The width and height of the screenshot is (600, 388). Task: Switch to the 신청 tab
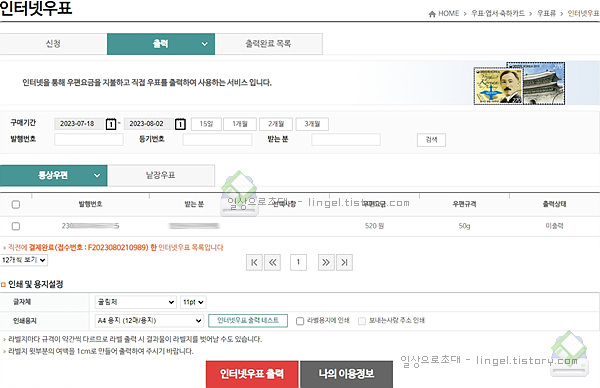tap(53, 44)
